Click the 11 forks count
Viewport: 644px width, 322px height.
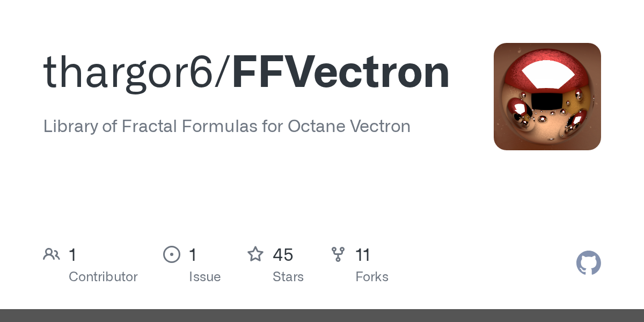[363, 255]
